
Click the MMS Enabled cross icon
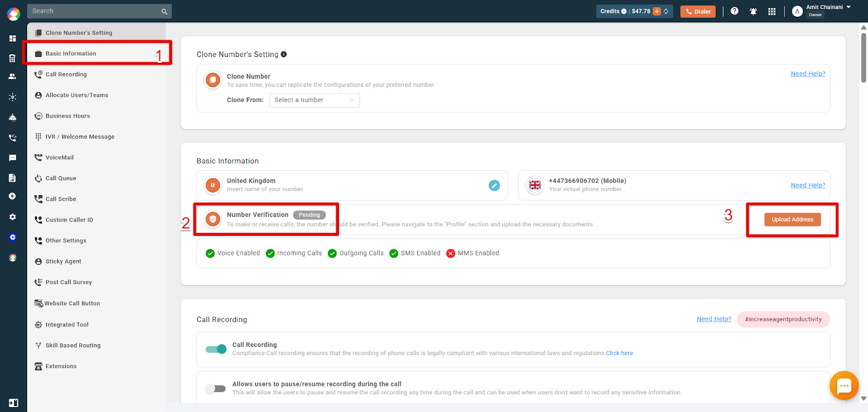pyautogui.click(x=450, y=253)
